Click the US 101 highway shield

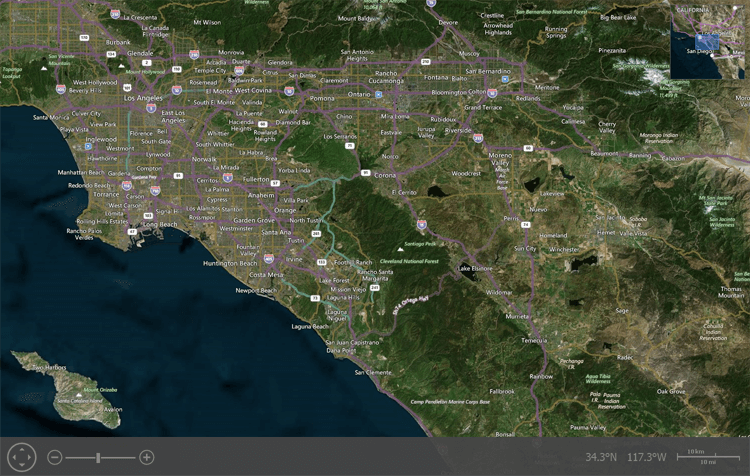(x=127, y=88)
